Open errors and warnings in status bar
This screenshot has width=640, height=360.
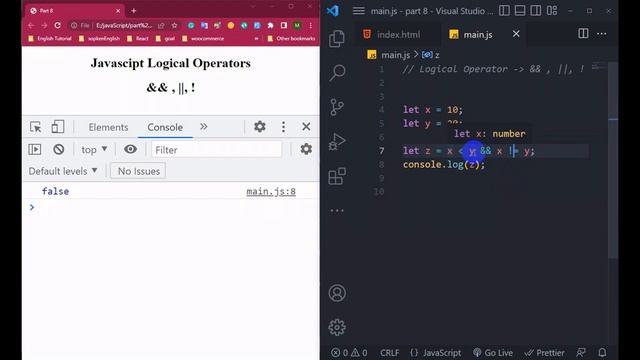349,353
